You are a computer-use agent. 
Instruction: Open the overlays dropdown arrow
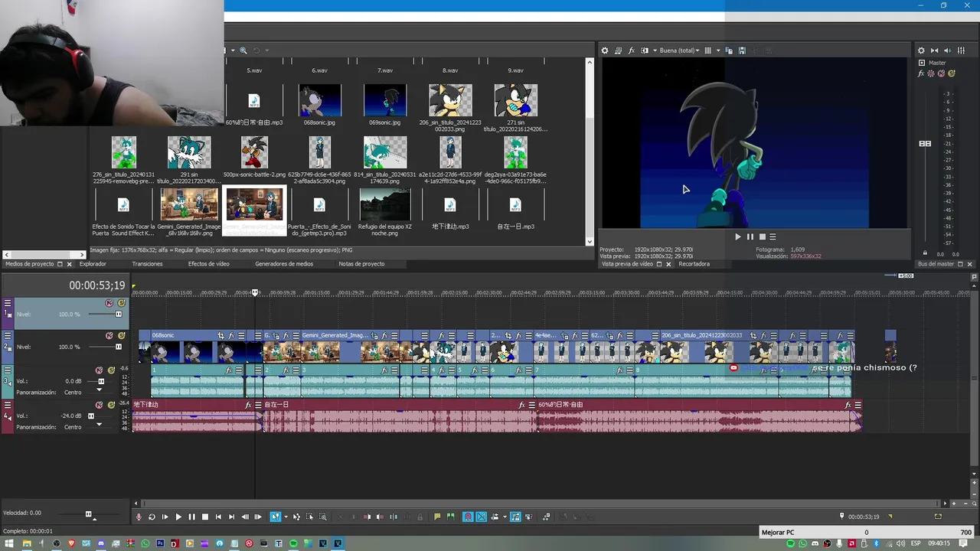tap(718, 51)
